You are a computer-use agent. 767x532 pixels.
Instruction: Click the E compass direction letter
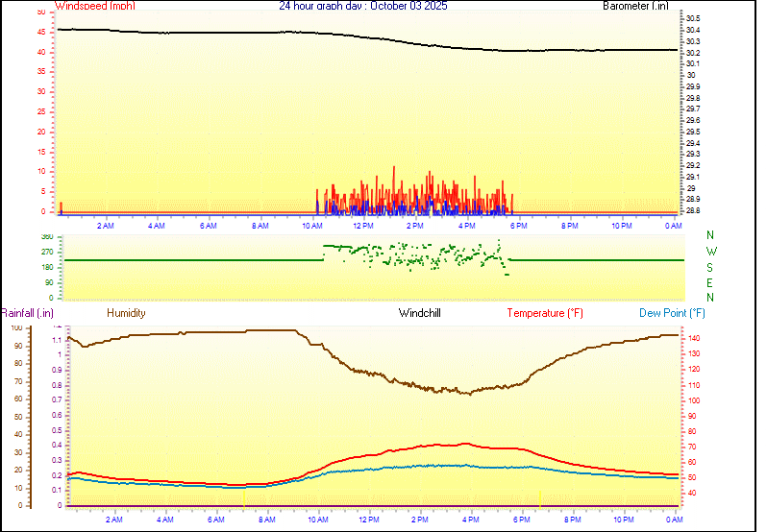pyautogui.click(x=710, y=283)
